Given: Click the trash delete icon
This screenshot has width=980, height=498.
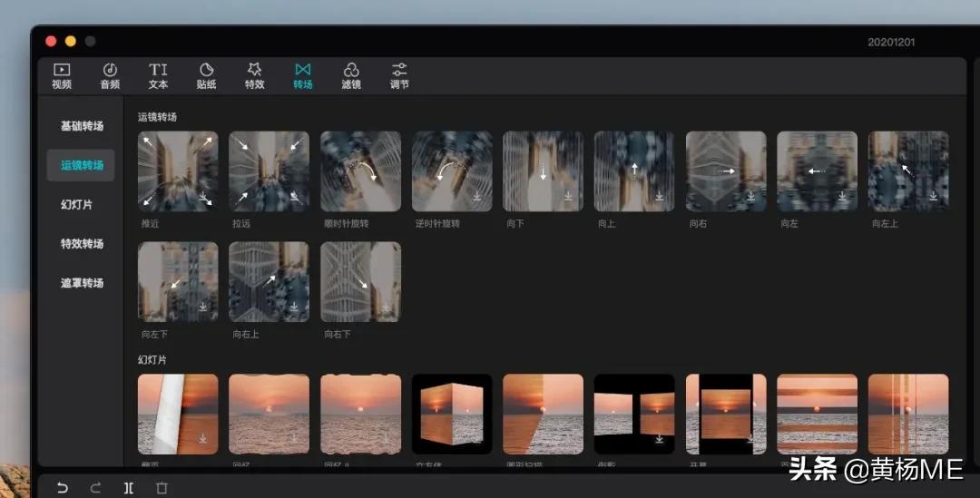Looking at the screenshot, I should coord(162,488).
